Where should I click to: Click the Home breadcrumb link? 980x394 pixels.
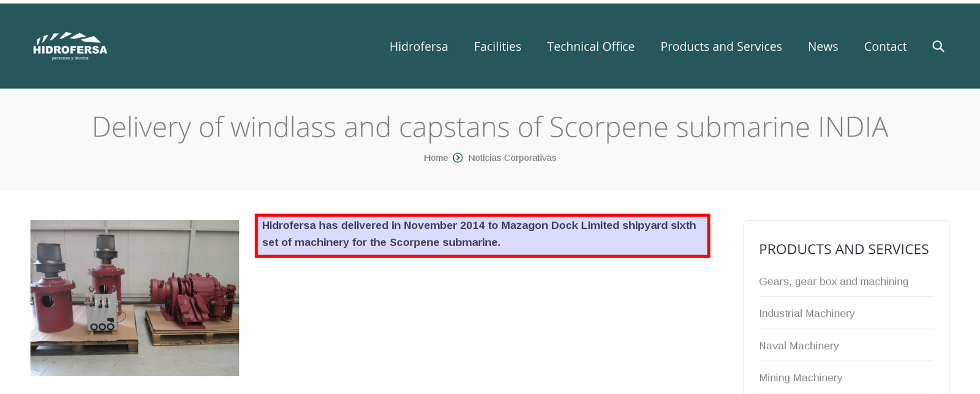pos(435,158)
